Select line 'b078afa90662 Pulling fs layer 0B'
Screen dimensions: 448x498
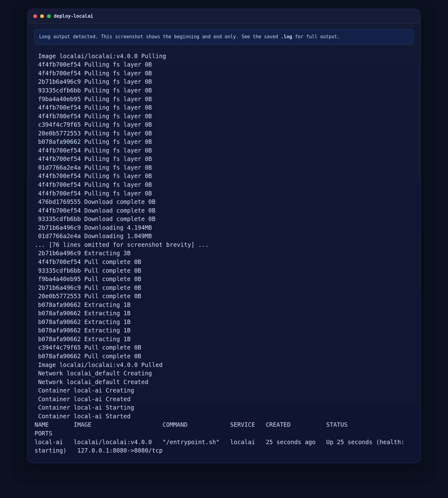click(x=95, y=142)
